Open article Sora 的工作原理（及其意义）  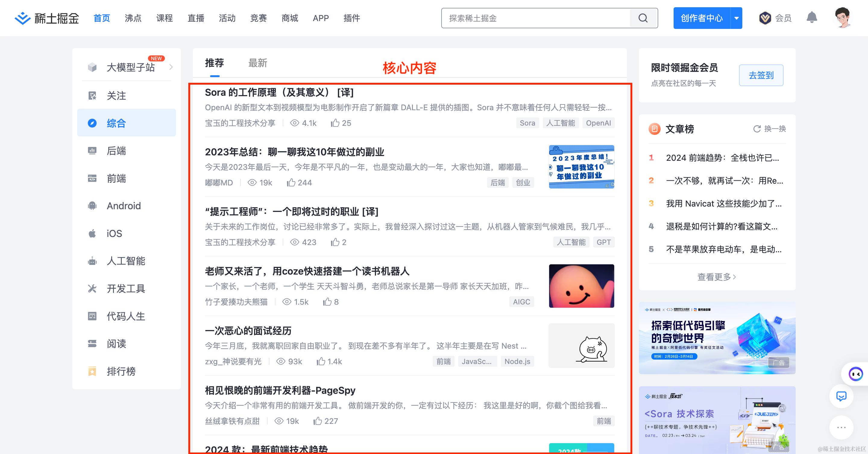coord(279,92)
